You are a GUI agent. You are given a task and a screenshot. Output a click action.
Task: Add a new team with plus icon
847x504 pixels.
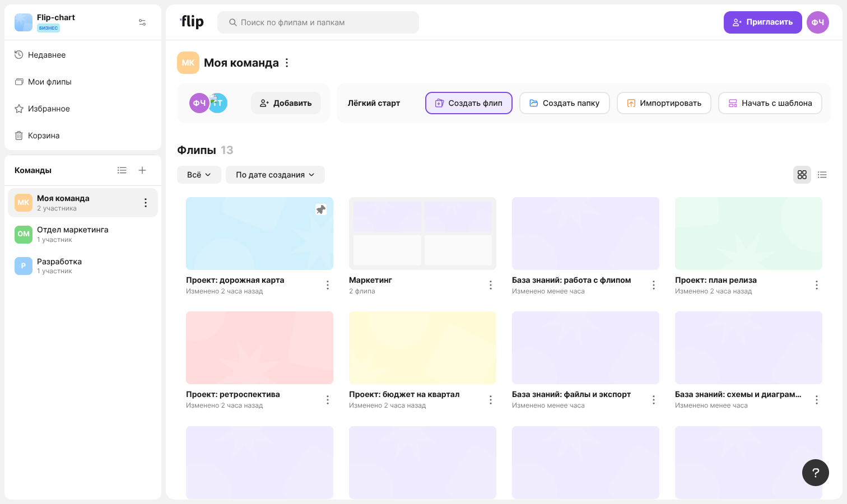pos(142,170)
